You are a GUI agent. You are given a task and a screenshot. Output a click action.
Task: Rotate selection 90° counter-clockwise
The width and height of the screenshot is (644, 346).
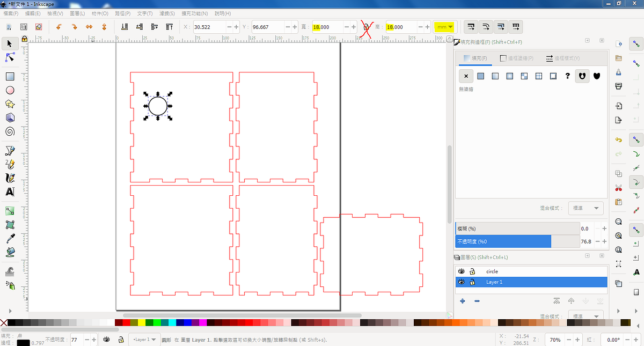click(x=59, y=26)
